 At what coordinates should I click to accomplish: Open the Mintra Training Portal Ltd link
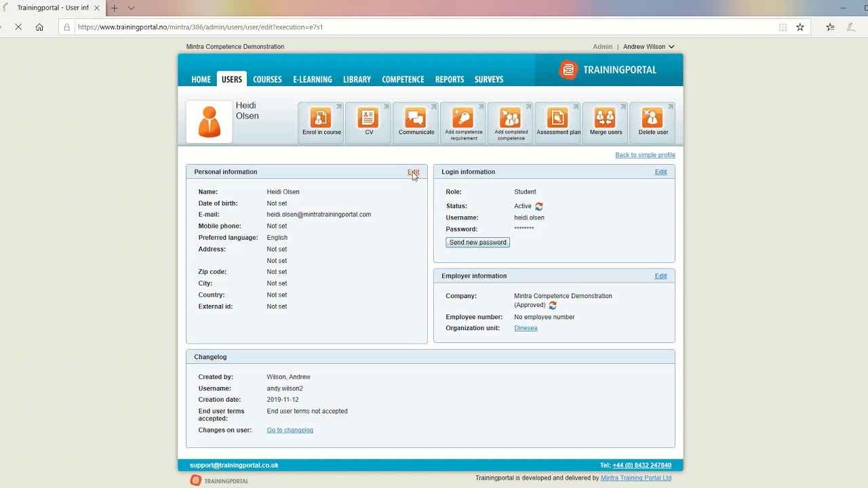[636, 478]
